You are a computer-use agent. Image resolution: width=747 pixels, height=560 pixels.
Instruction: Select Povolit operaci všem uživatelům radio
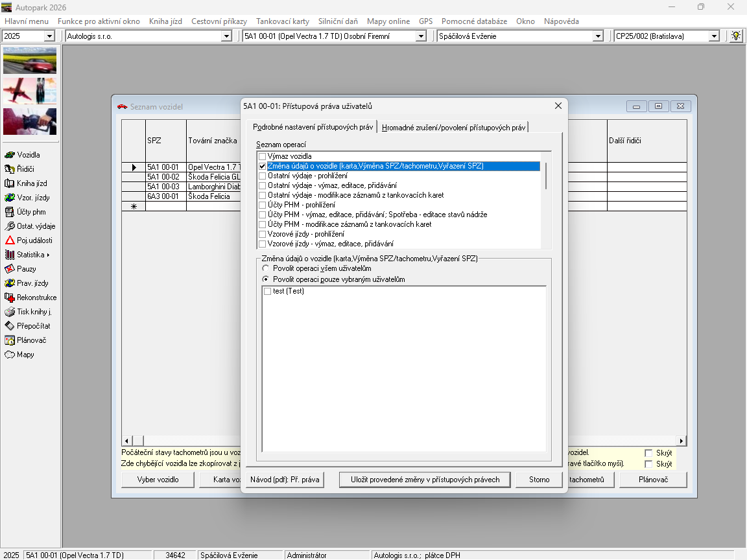[266, 268]
